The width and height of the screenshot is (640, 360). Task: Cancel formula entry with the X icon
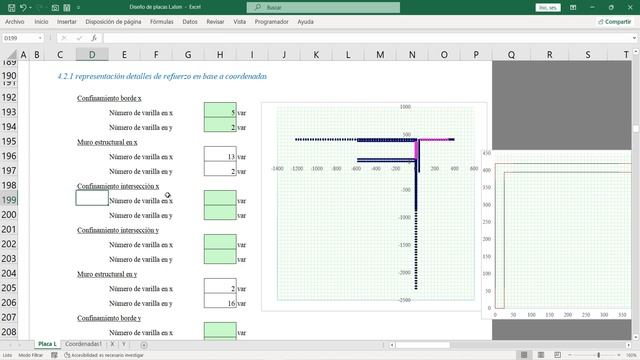pyautogui.click(x=64, y=38)
